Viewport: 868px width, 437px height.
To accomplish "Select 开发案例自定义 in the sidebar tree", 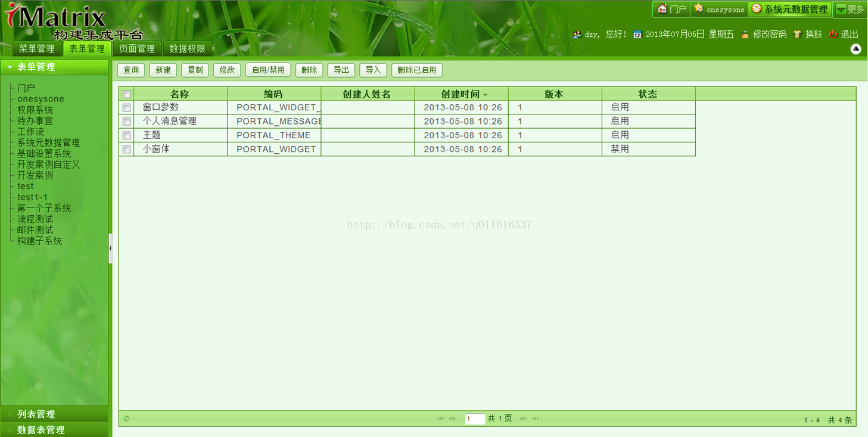I will tap(48, 165).
